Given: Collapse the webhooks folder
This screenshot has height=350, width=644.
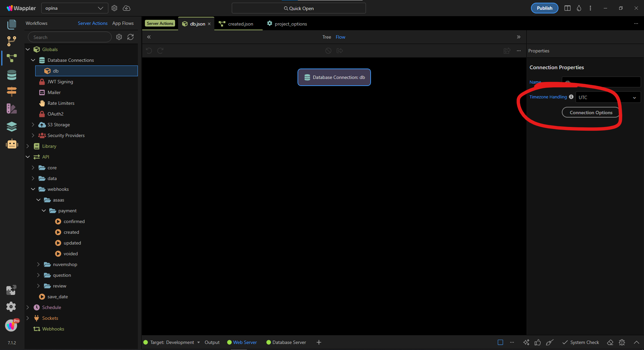Looking at the screenshot, I should point(33,189).
